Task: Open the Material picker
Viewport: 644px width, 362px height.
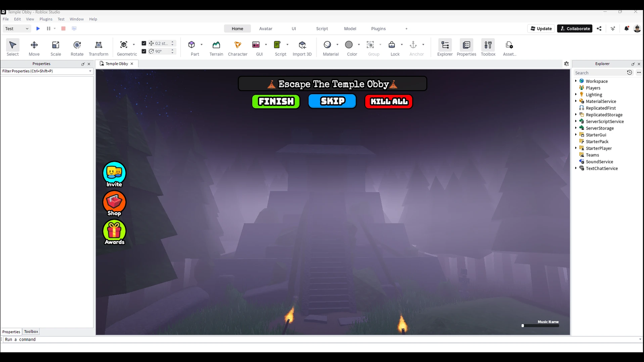Action: [327, 45]
